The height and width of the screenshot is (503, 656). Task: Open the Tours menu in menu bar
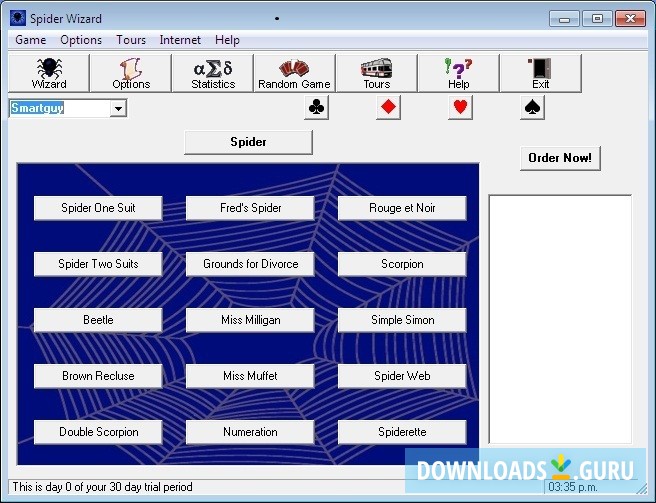click(x=131, y=40)
